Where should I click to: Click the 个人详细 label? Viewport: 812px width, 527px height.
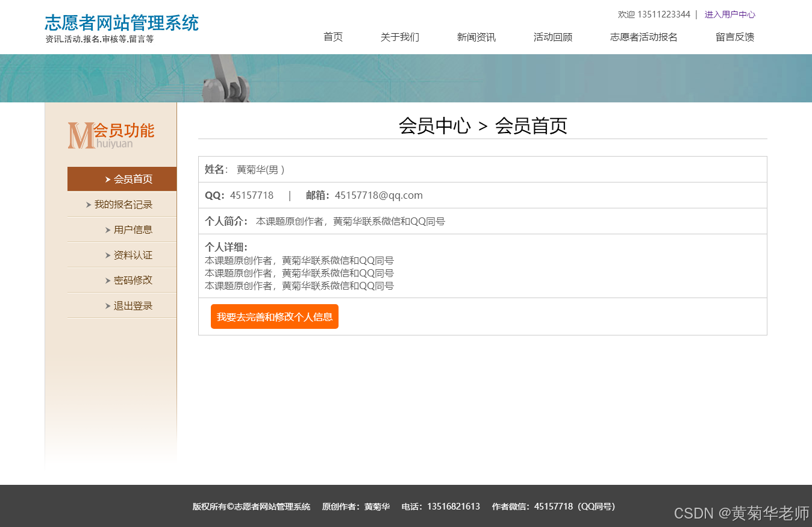click(x=226, y=247)
